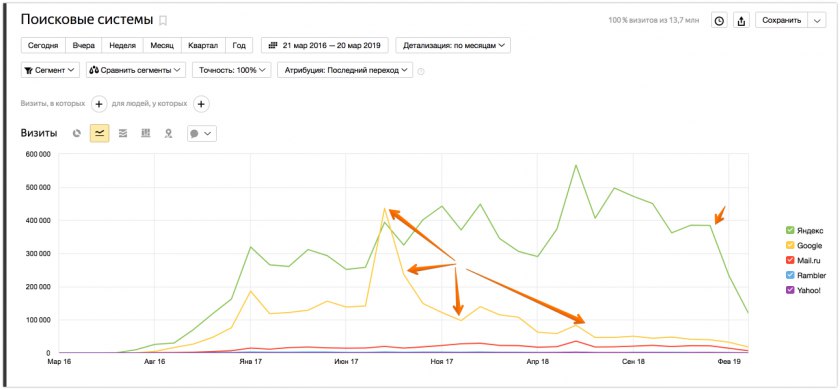840x390 pixels.
Task: Switch to column chart view
Action: [x=146, y=133]
